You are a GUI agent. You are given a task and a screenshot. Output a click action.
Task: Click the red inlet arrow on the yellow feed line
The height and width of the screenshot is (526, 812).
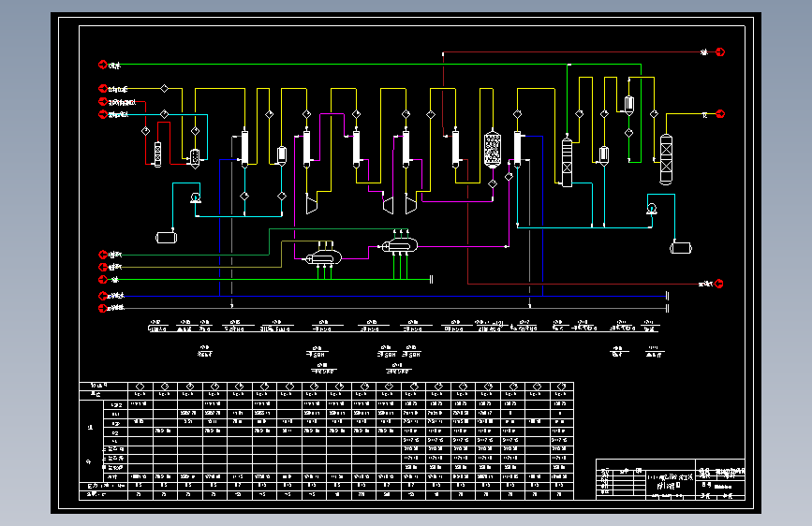102,89
